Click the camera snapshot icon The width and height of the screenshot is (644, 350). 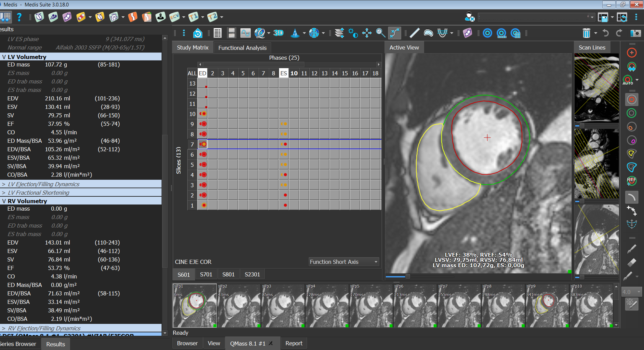point(635,33)
